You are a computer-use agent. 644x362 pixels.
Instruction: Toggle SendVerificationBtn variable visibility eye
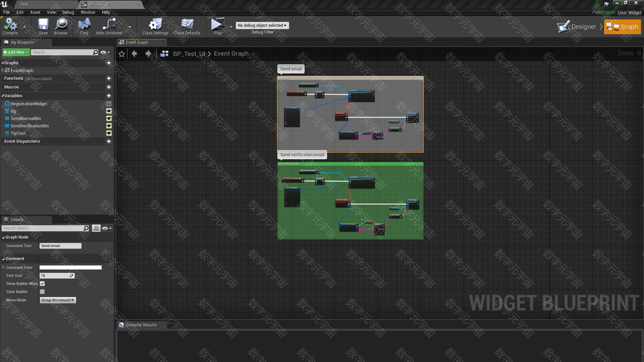coord(109,126)
